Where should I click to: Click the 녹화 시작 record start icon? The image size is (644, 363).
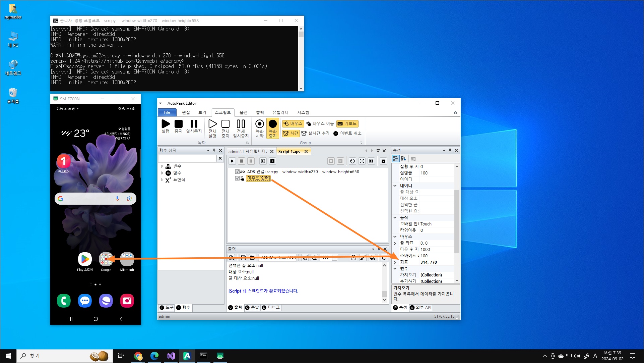pos(259,124)
